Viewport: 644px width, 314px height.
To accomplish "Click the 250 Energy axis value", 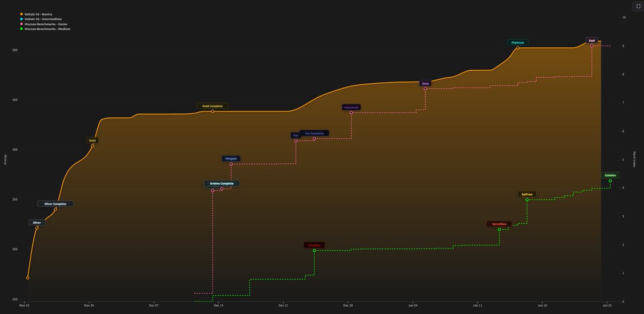I will pyautogui.click(x=14, y=300).
